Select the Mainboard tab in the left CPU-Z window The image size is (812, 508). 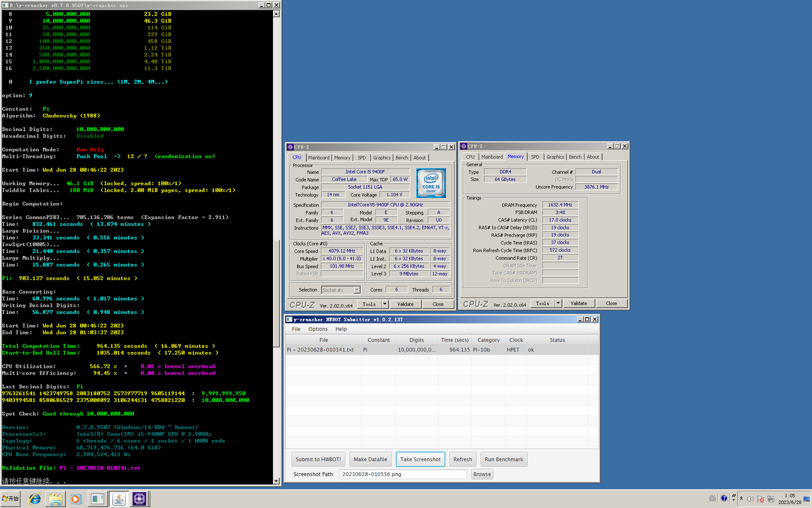pos(319,158)
